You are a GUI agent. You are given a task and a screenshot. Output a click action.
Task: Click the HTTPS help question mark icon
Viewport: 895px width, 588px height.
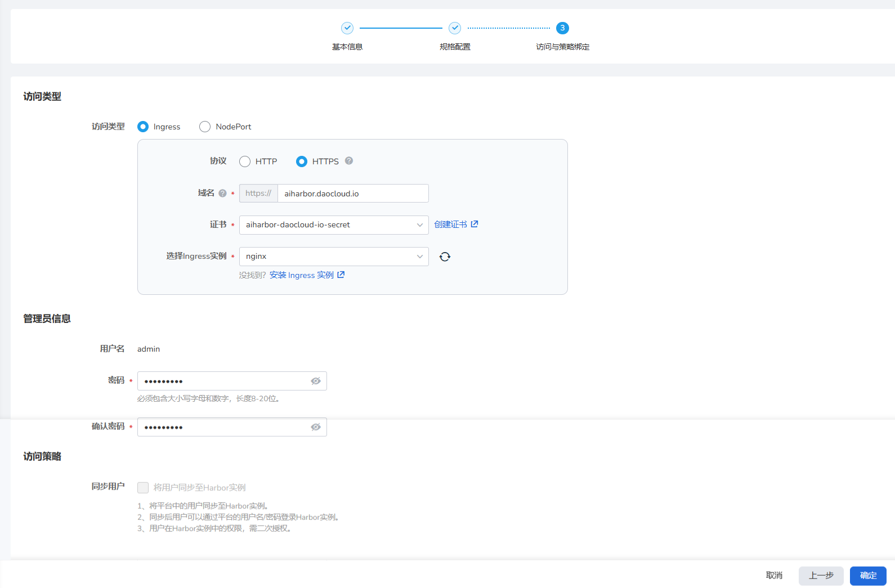point(349,161)
